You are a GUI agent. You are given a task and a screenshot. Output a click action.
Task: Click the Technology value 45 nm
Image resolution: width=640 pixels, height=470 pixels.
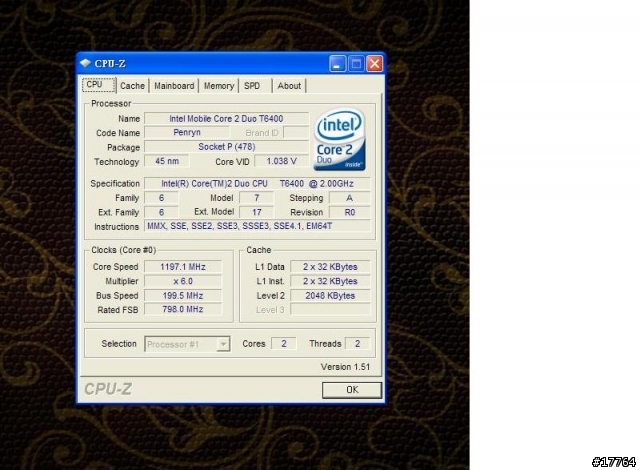pyautogui.click(x=167, y=161)
